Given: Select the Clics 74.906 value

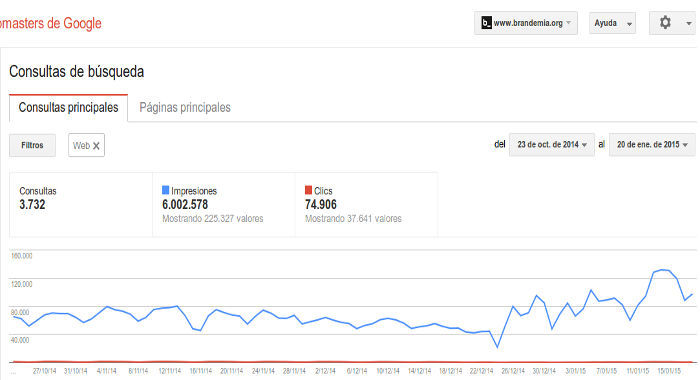Looking at the screenshot, I should (321, 205).
